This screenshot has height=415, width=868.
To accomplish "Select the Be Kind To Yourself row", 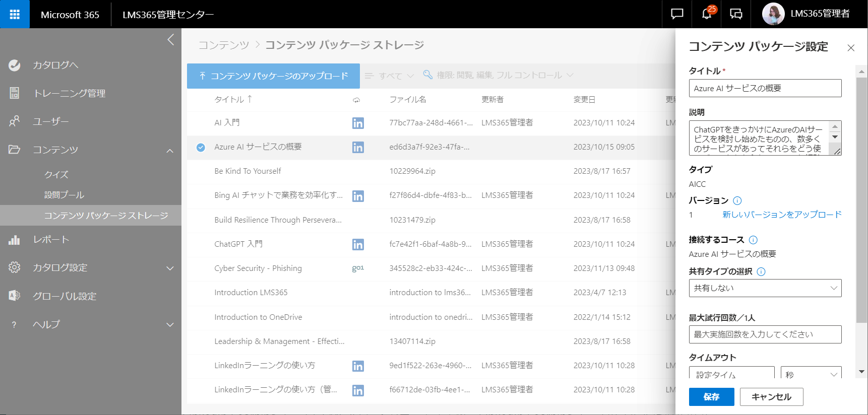I will pos(431,171).
